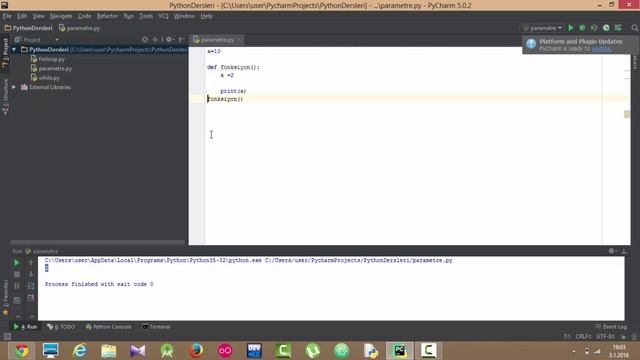Click the tool window quick-access icon in status bar
Screen dimensions: 640x360
point(7,336)
